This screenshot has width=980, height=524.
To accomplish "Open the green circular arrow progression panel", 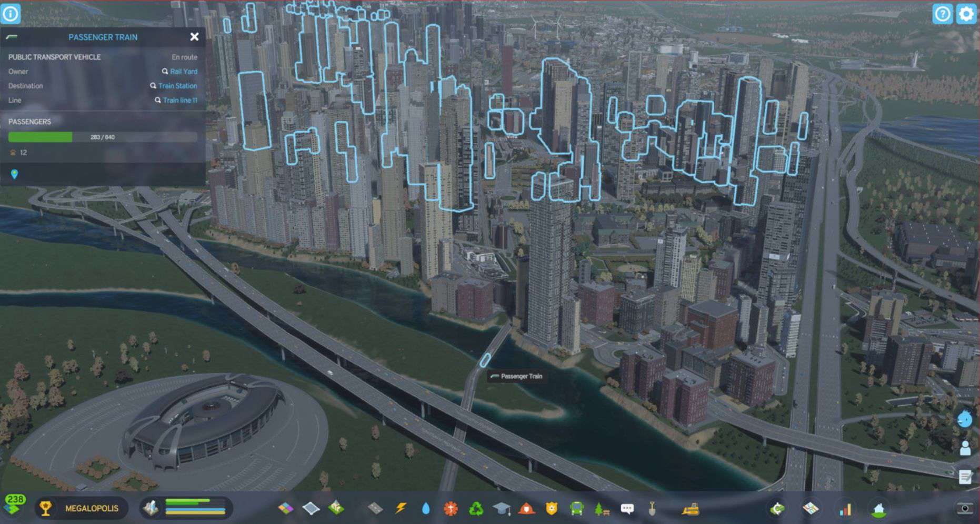I will (777, 508).
